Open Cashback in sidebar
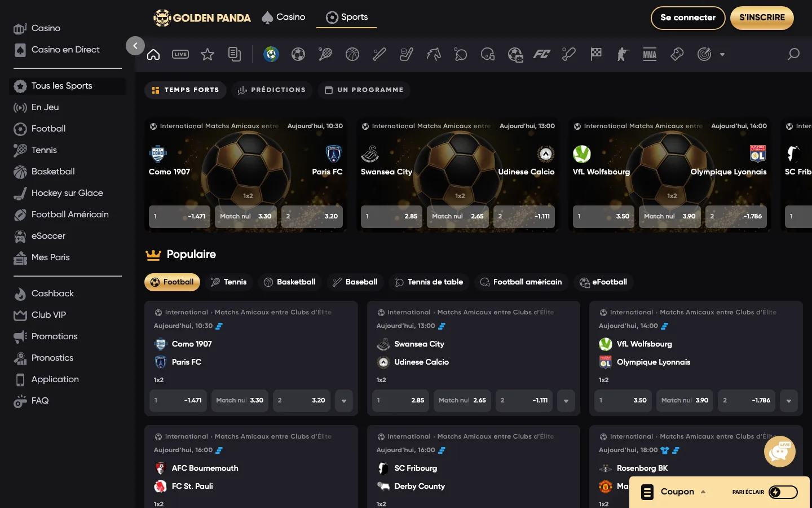 (68, 294)
